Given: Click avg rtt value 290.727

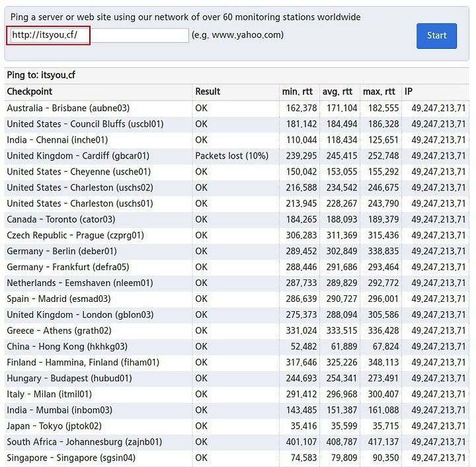Looking at the screenshot, I should click(342, 299).
